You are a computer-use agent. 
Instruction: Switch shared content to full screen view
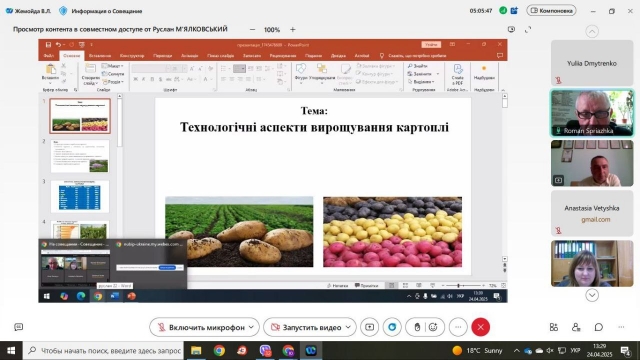tap(528, 29)
